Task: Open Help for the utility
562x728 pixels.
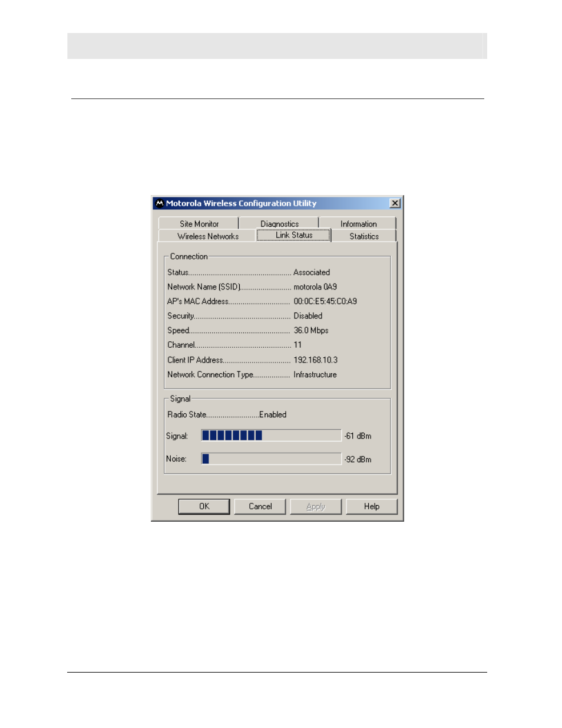Action: (x=372, y=506)
